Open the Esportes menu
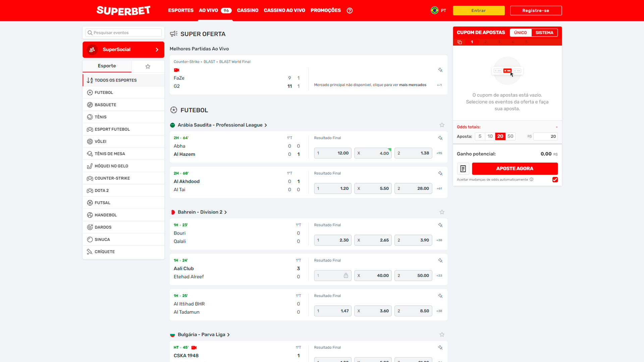This screenshot has width=644, height=362. coord(181,10)
